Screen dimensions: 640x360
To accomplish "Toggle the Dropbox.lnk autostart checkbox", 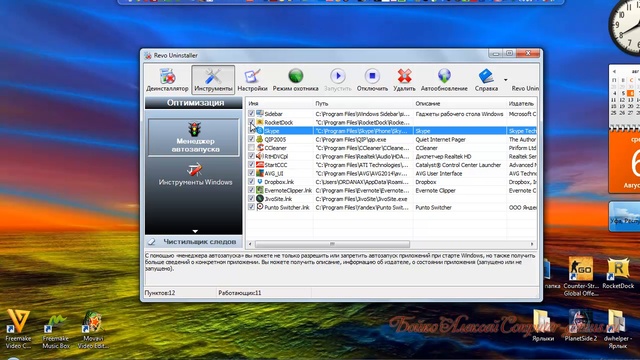I will pyautogui.click(x=251, y=182).
